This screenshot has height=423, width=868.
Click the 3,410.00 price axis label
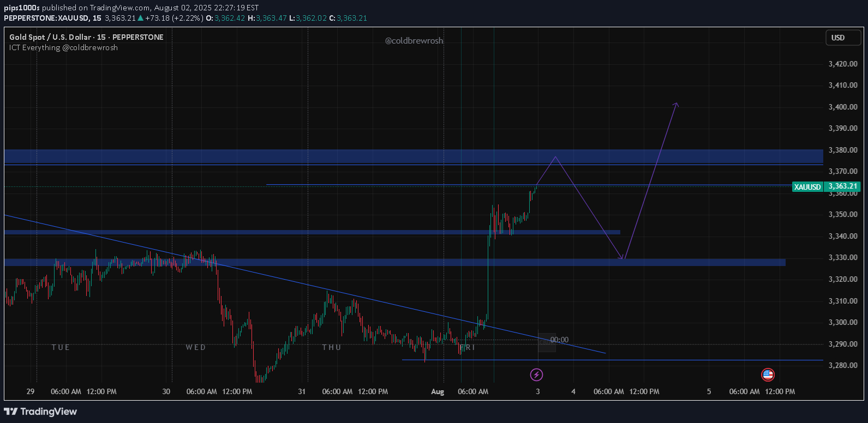[x=843, y=85]
